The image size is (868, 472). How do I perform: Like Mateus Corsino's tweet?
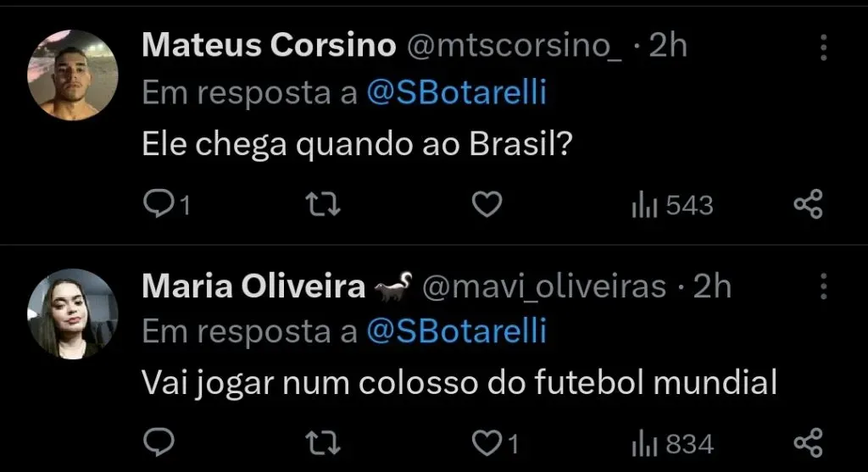click(x=487, y=204)
